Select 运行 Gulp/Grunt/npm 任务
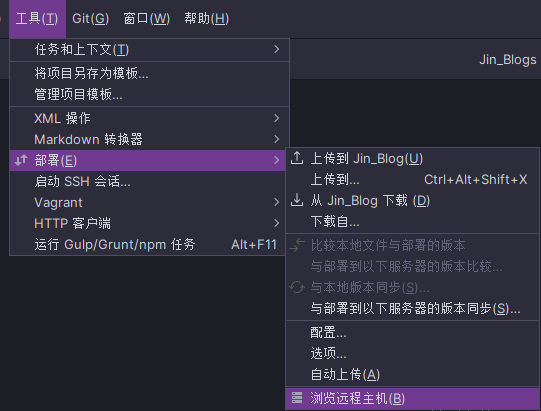Image resolution: width=541 pixels, height=411 pixels. coord(148,244)
